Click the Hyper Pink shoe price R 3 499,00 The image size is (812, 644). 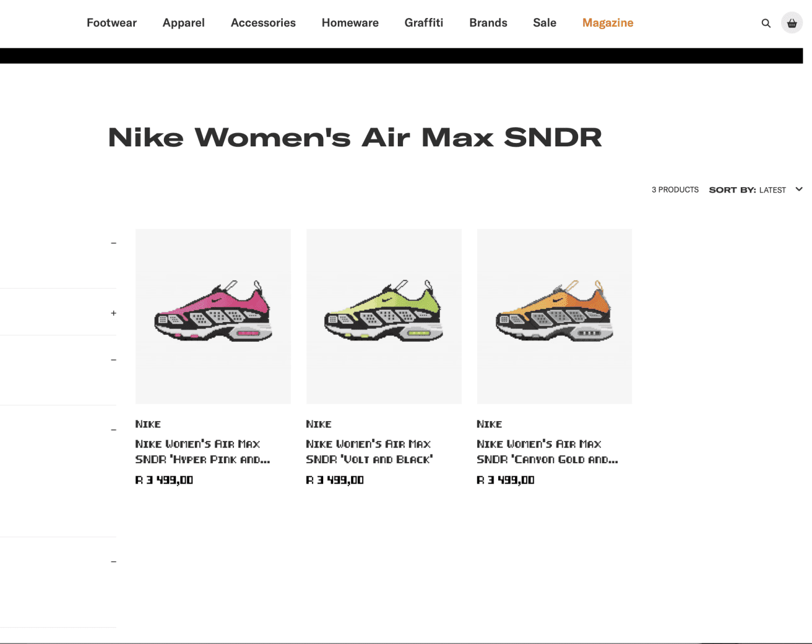coord(164,480)
